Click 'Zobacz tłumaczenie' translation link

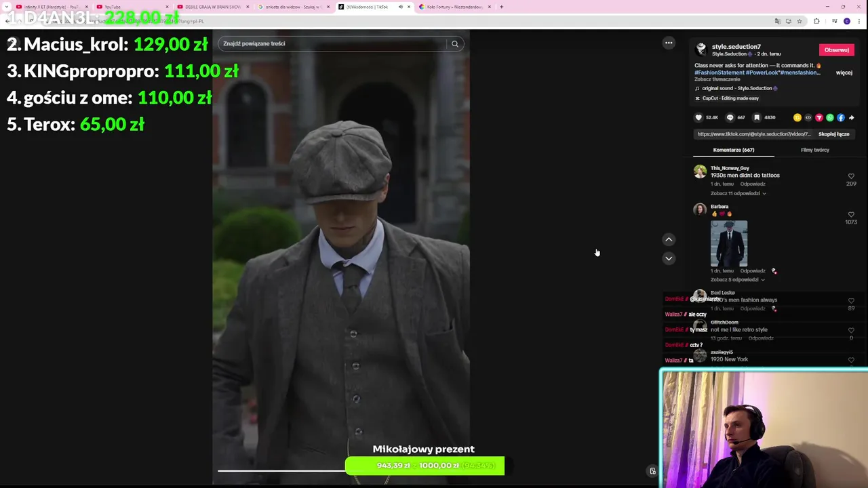[717, 79]
